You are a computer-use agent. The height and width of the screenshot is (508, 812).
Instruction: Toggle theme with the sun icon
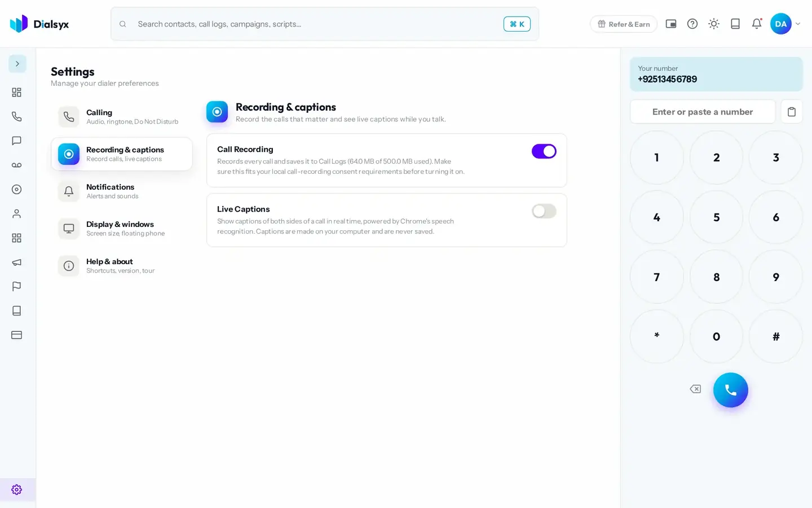714,24
